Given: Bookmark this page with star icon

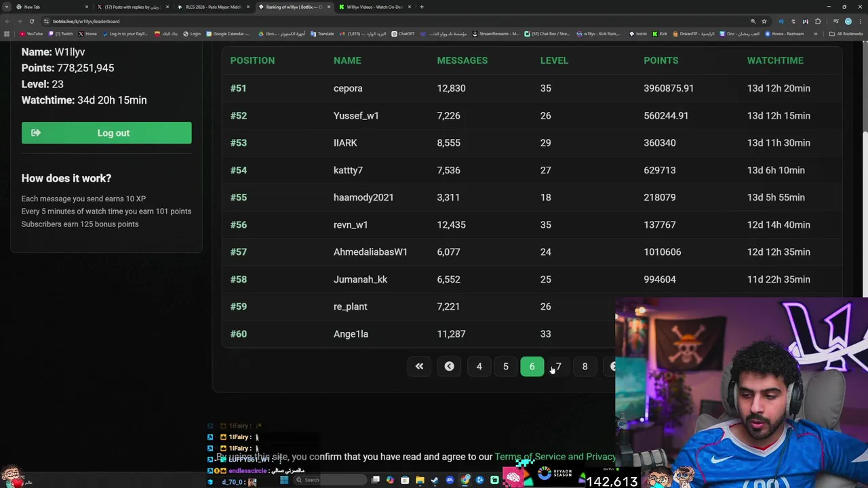Looking at the screenshot, I should 764,21.
